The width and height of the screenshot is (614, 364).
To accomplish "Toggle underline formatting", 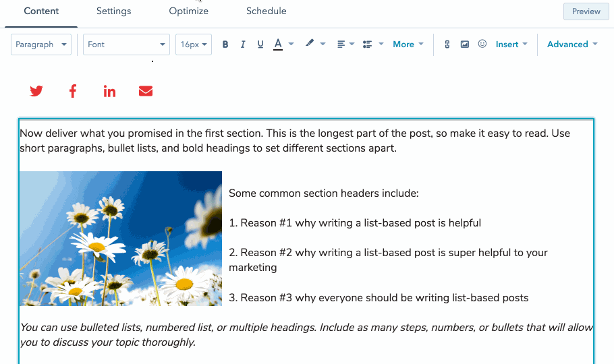I will 260,44.
